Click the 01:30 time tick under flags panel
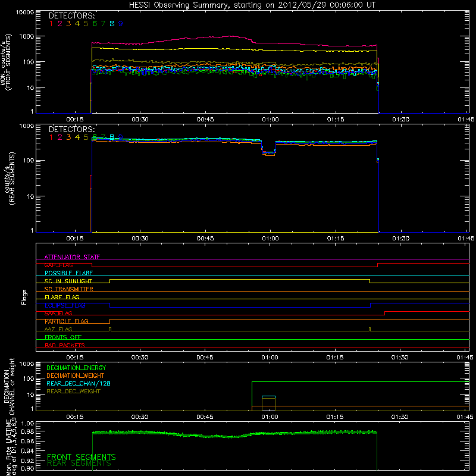The width and height of the screenshot is (476, 476). (400, 358)
